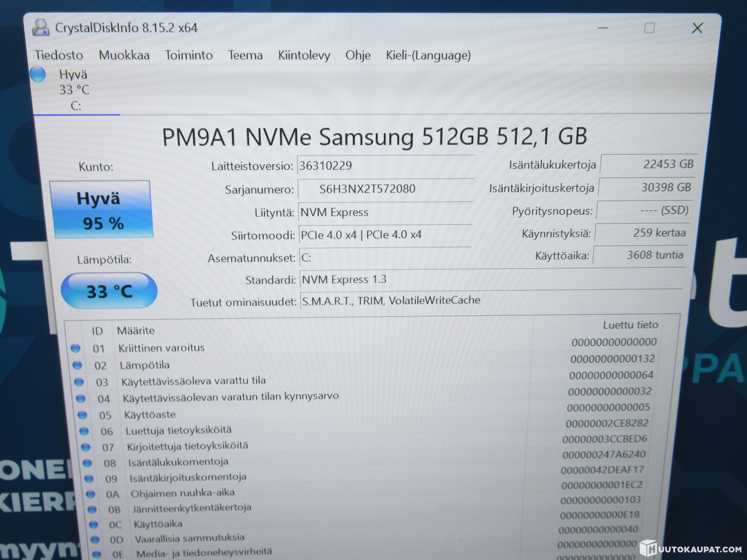Click the ID column header

click(97, 331)
